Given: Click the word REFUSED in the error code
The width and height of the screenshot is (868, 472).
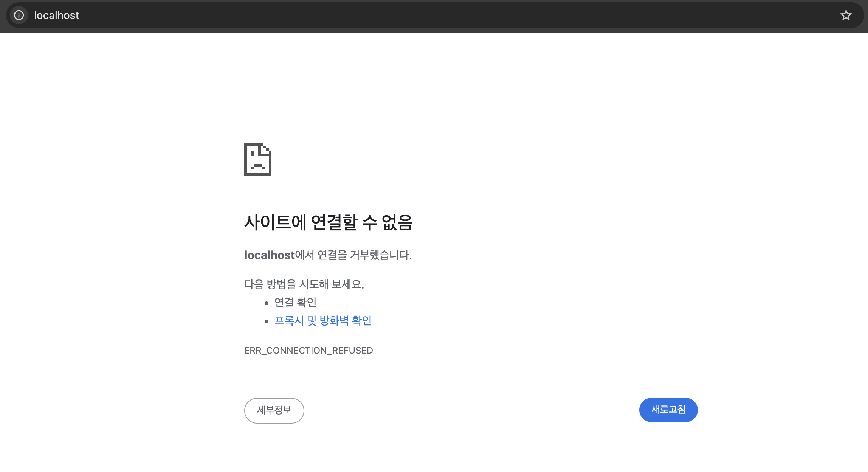Looking at the screenshot, I should point(352,351).
